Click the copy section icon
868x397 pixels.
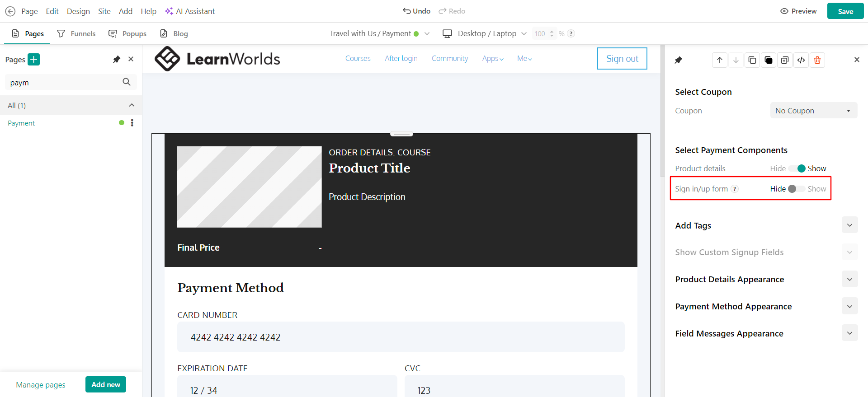(x=752, y=60)
